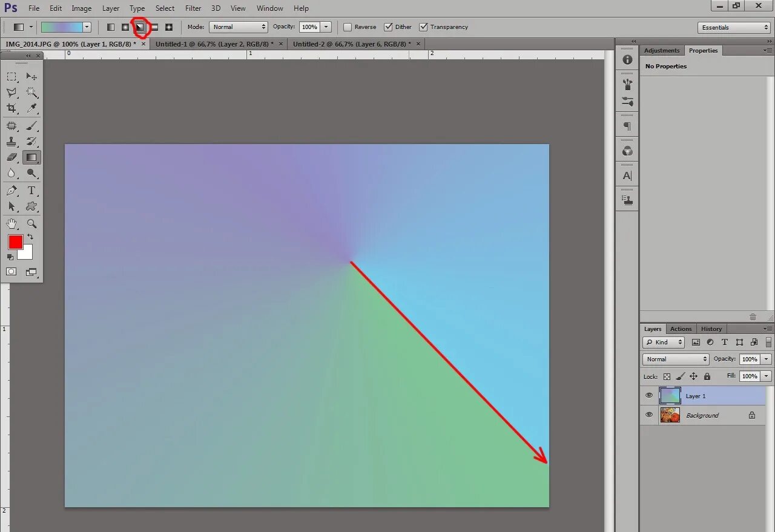Screen dimensions: 775x532
Task: Select the Path Selection tool
Action: (x=12, y=206)
